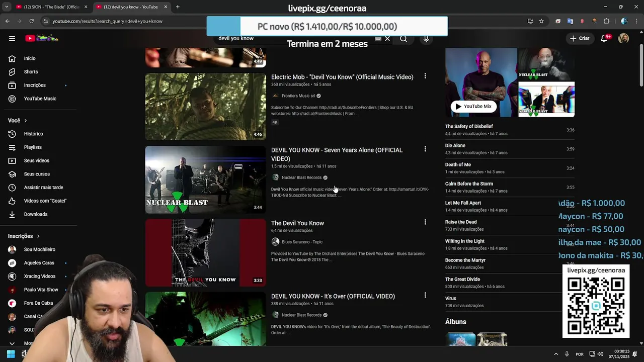Open the YouTube account avatar menu
Screen dimensions: 644x362
pyautogui.click(x=623, y=38)
